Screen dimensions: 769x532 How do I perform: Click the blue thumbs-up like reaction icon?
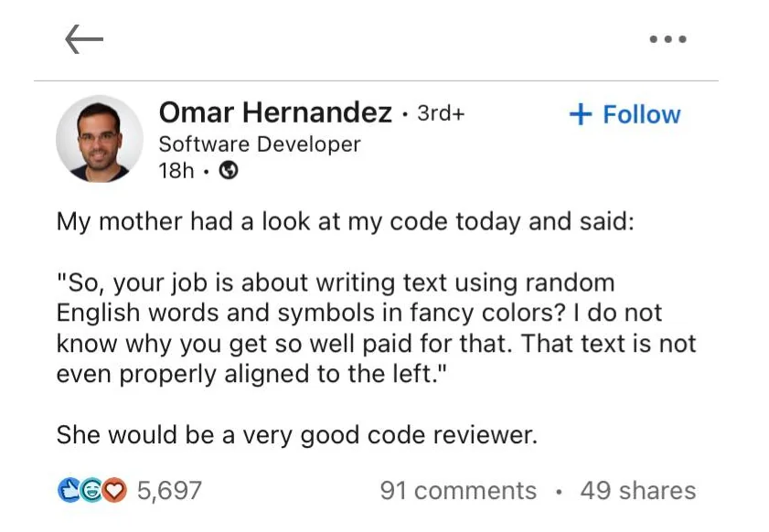[x=69, y=490]
